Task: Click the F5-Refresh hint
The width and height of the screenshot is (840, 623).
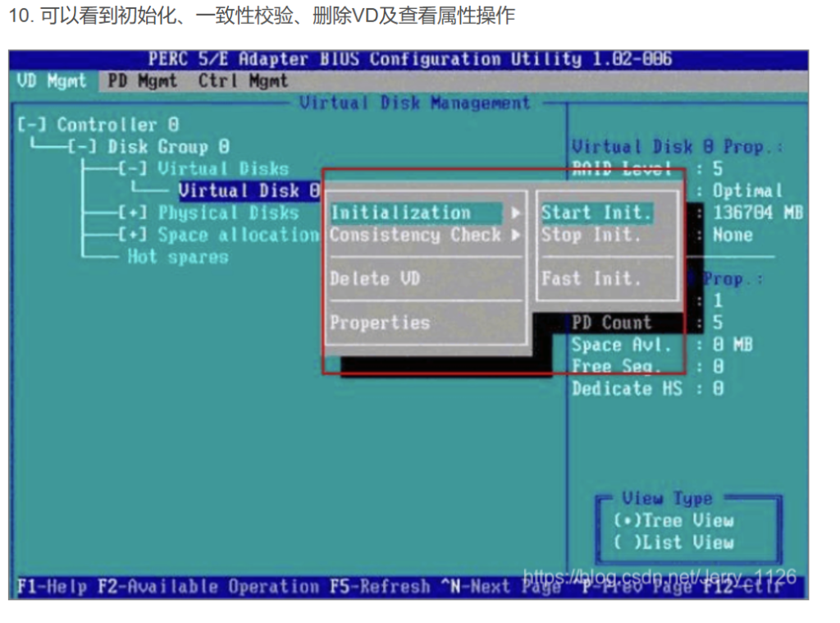Action: pyautogui.click(x=380, y=587)
